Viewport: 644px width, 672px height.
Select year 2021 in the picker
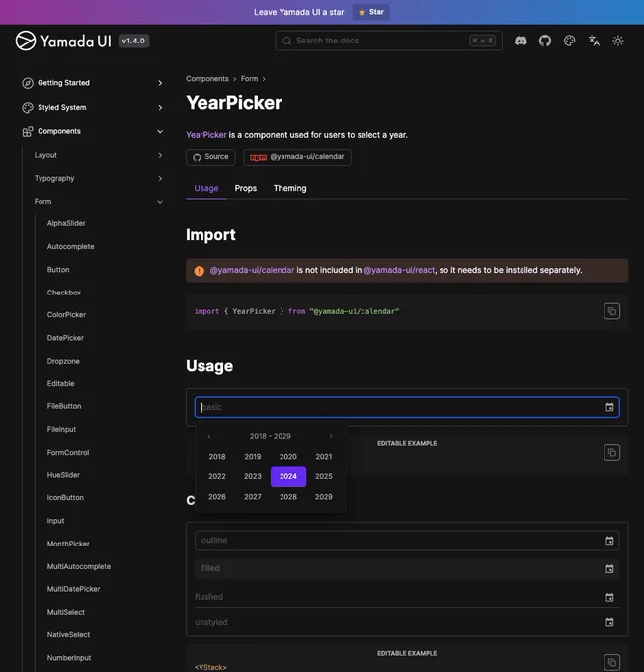[324, 457]
